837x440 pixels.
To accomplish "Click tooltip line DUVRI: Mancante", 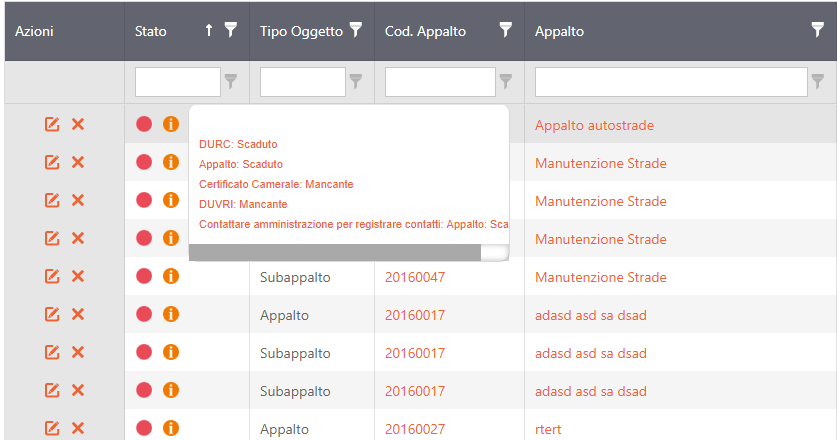I will coord(243,205).
